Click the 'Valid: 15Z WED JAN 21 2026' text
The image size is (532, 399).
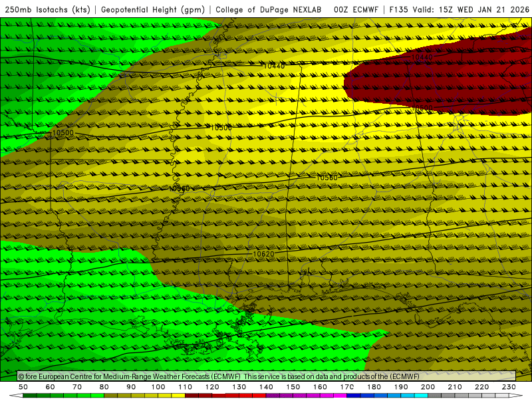(x=471, y=10)
